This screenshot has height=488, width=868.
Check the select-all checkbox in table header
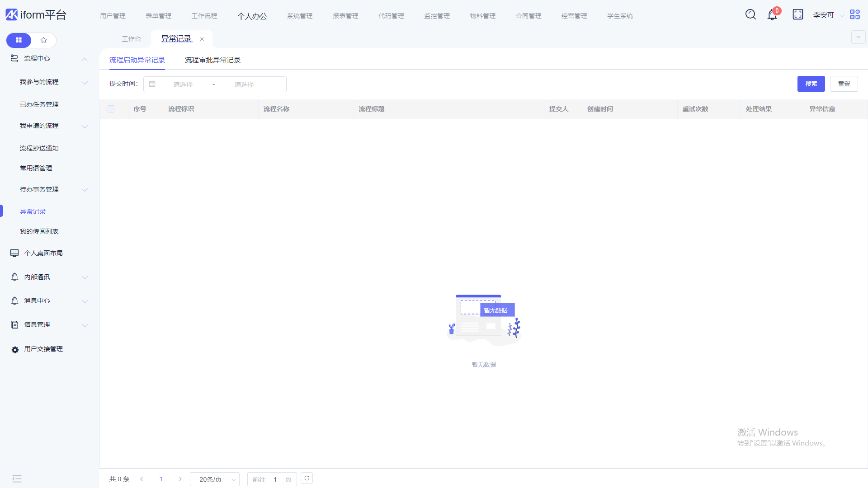[111, 109]
